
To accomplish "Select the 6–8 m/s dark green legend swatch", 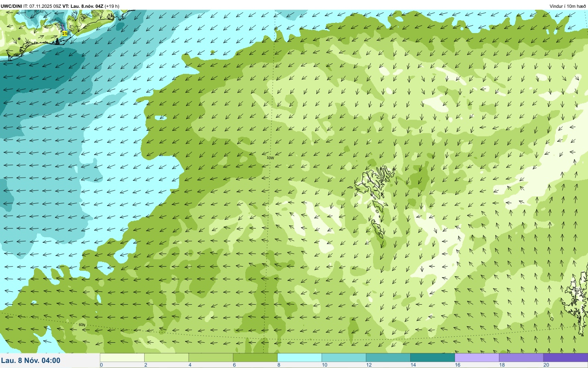I will tap(255, 357).
